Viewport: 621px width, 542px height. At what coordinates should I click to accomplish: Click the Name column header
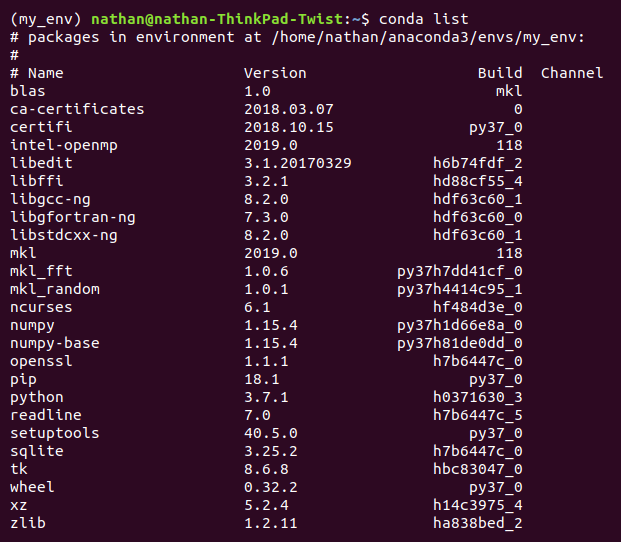(x=46, y=73)
